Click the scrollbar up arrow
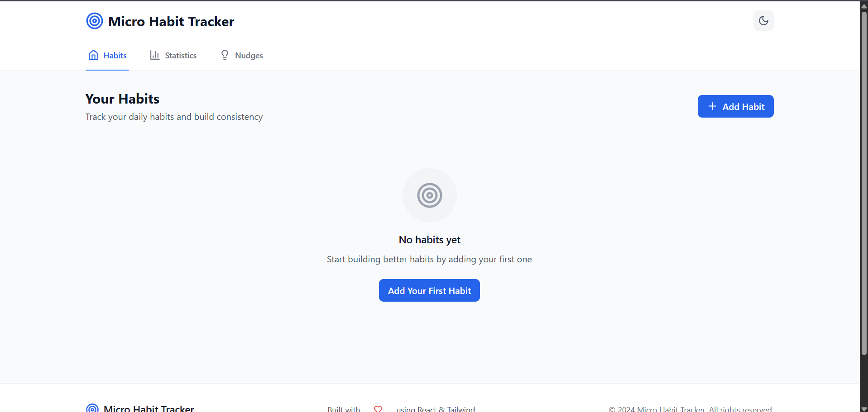Screen dimensions: 868x412 click(x=864, y=5)
